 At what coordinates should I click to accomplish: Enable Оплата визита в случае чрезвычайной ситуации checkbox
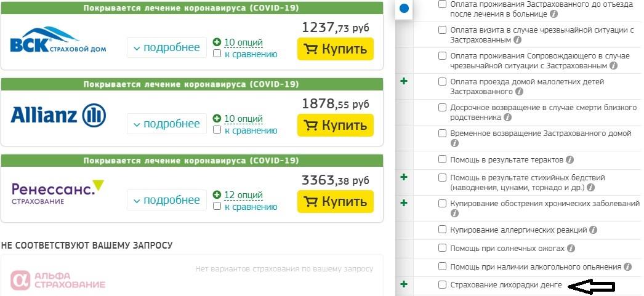442,30
